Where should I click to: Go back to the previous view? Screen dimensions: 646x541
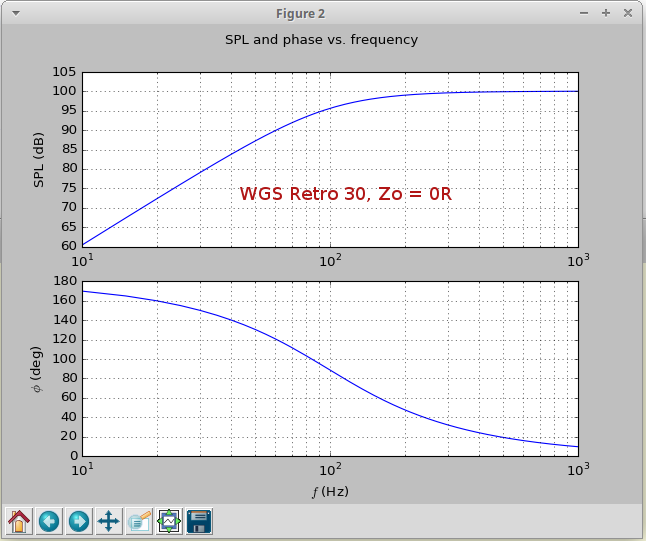click(x=49, y=521)
